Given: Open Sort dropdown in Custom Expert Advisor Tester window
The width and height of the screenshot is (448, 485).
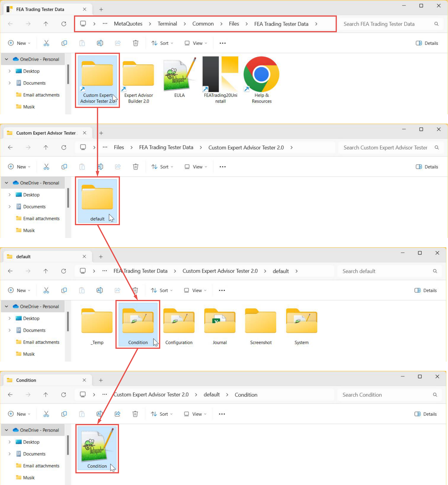Looking at the screenshot, I should click(162, 167).
